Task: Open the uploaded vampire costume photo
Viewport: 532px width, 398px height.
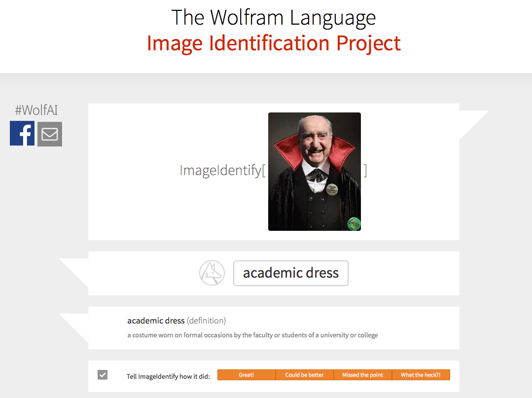Action: point(315,172)
